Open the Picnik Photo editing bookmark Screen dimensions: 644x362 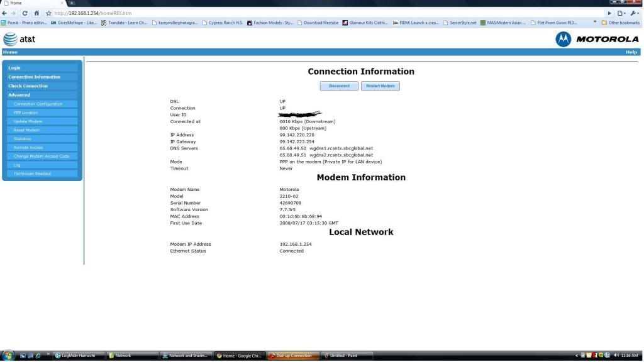25,23
